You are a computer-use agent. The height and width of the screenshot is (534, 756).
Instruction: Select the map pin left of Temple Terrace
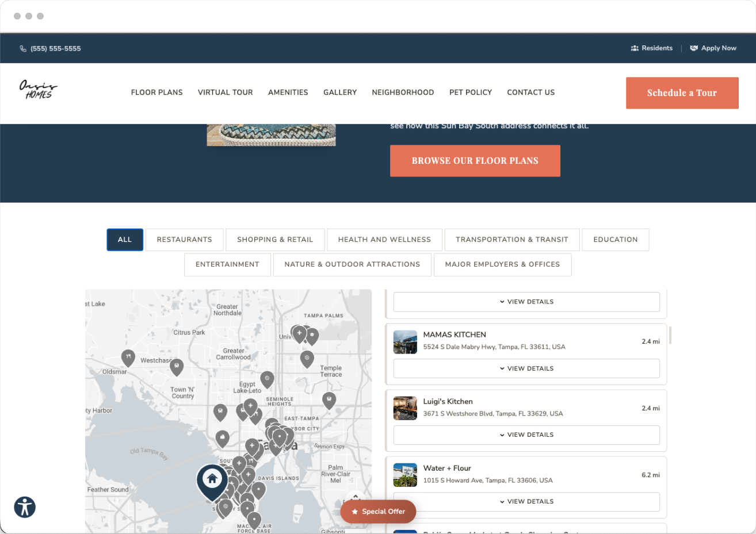(x=307, y=359)
